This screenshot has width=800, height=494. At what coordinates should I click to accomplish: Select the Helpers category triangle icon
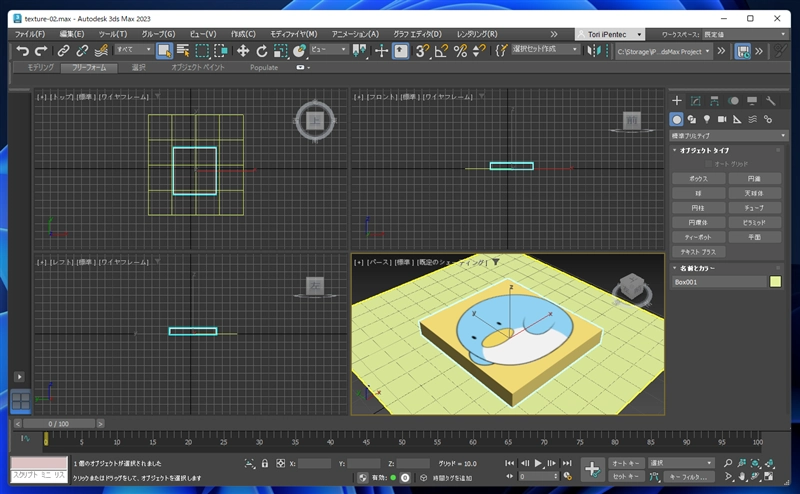pos(737,119)
